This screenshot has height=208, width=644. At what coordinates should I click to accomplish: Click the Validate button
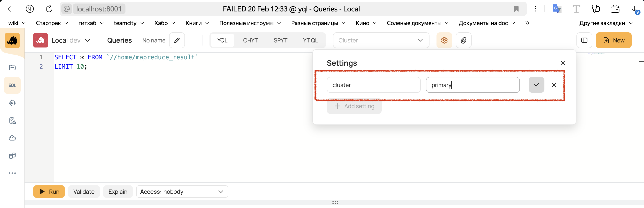tap(84, 191)
